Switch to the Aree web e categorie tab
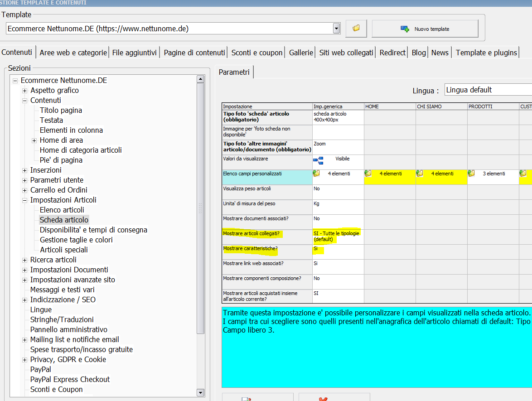The image size is (532, 401). (73, 53)
